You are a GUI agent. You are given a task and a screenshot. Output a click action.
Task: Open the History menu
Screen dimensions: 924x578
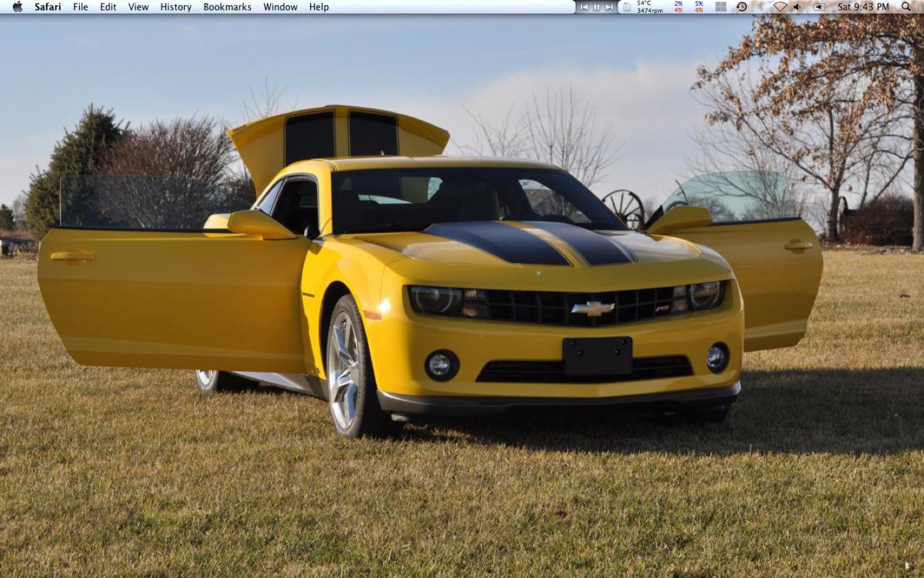175,6
